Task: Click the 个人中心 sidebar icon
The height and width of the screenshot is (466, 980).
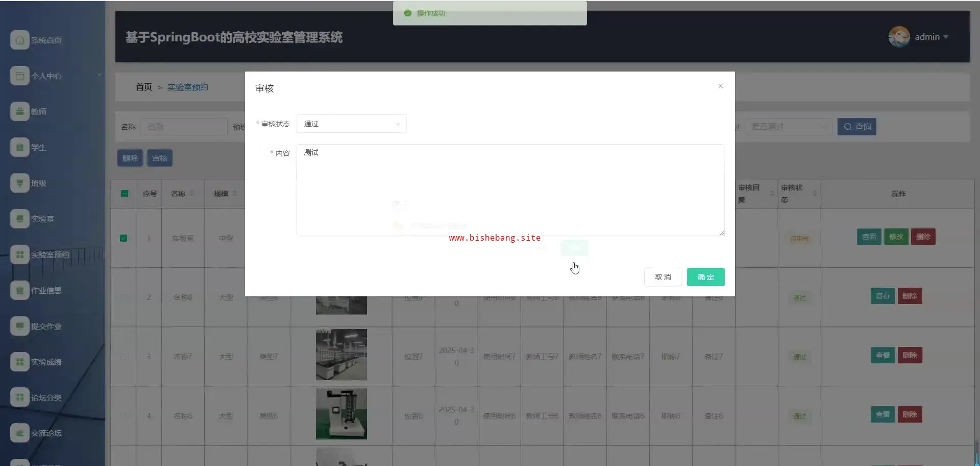Action: pyautogui.click(x=19, y=76)
